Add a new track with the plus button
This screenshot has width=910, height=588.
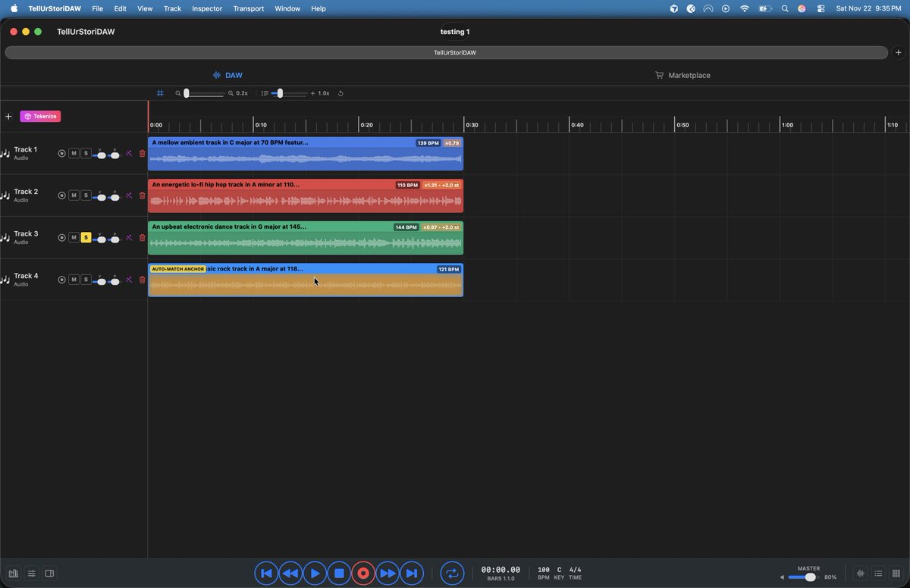(8, 116)
